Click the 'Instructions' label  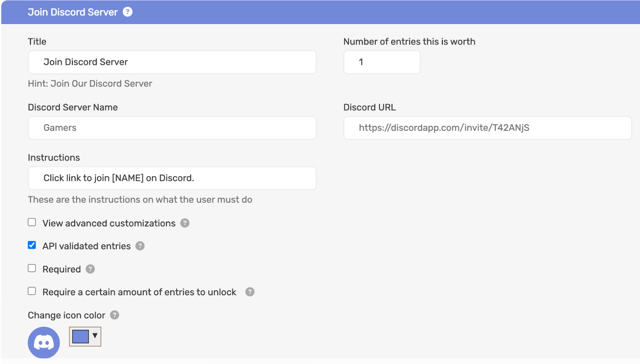click(54, 158)
